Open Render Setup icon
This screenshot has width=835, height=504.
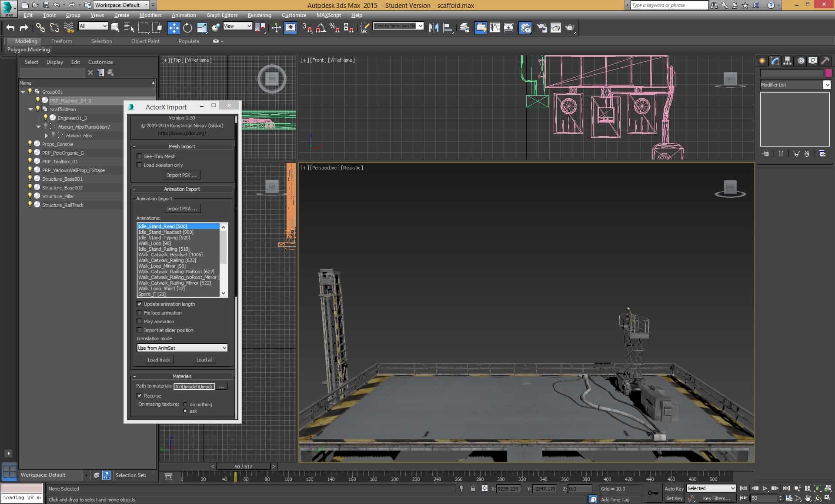click(x=542, y=28)
